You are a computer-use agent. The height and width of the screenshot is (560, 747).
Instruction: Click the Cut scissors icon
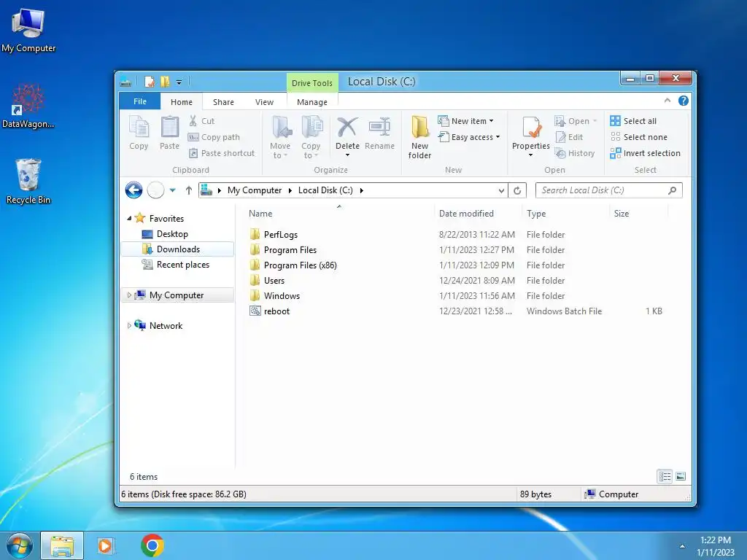193,121
